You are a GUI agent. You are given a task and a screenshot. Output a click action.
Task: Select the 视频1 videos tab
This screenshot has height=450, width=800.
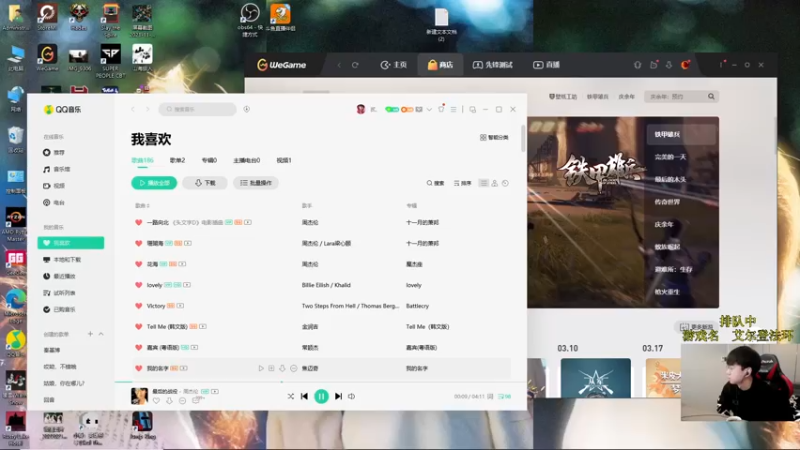[284, 160]
